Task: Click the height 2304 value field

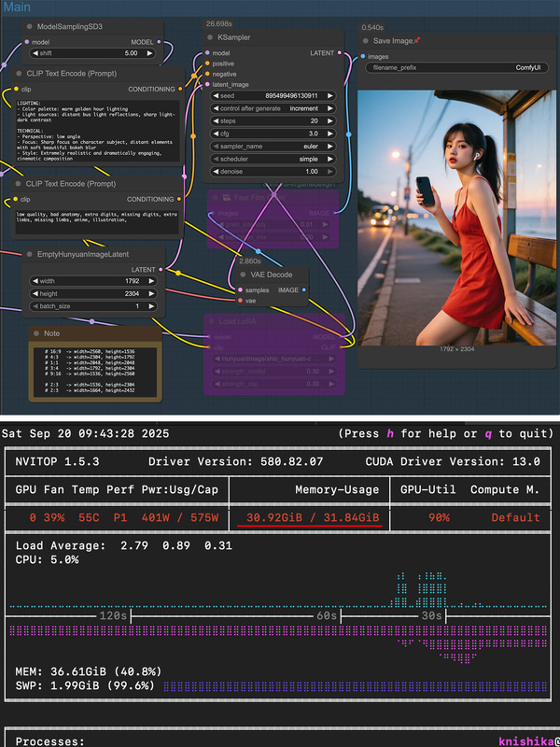Action: click(x=92, y=294)
